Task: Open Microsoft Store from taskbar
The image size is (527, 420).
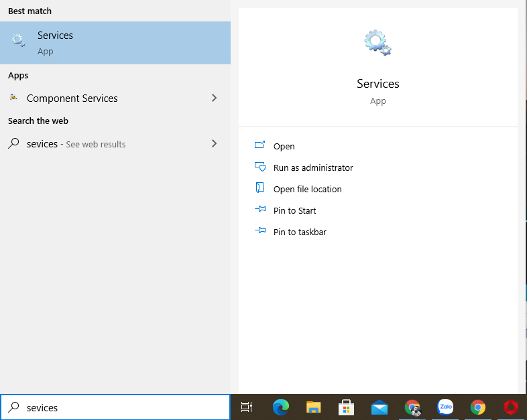Action: [x=346, y=407]
